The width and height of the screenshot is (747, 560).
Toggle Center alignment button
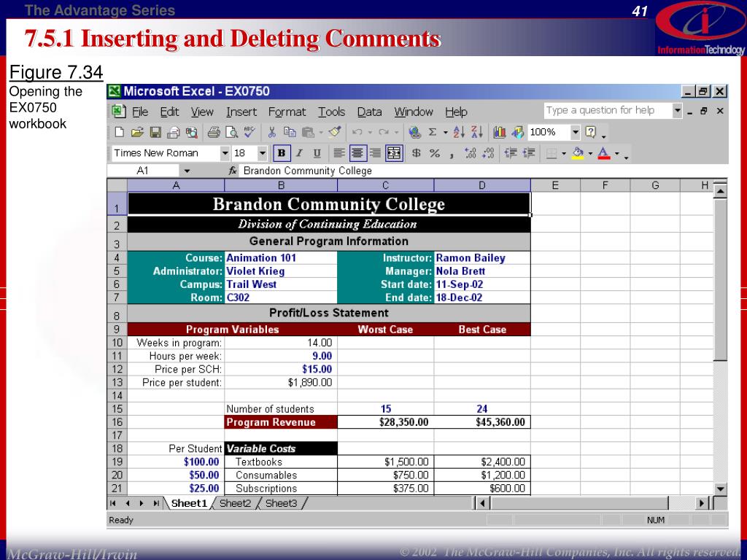click(x=357, y=153)
